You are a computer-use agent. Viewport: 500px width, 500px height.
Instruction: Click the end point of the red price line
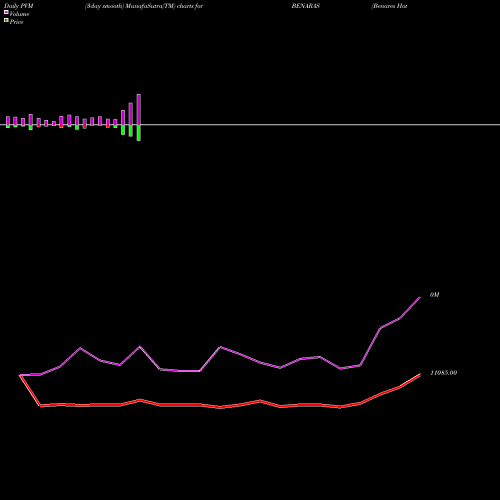420,375
